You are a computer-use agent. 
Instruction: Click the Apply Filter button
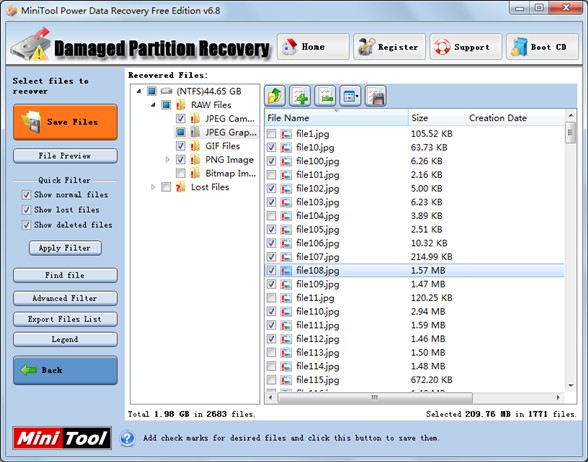coord(65,248)
